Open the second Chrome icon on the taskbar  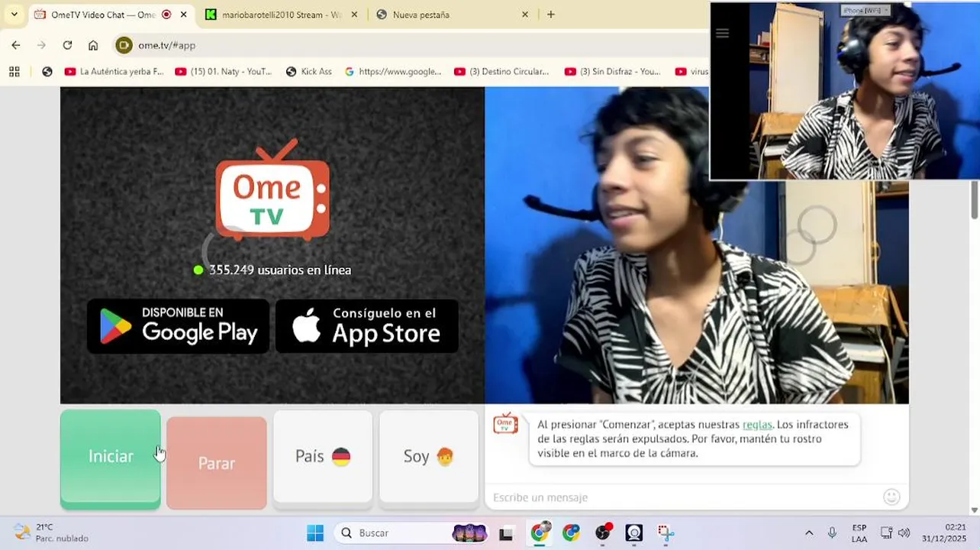(x=571, y=532)
